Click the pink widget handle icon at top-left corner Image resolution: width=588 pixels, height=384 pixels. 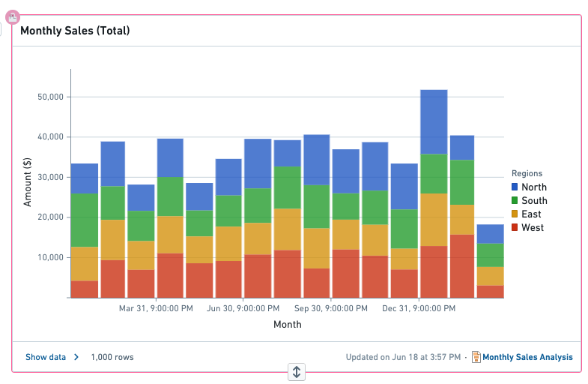[x=13, y=17]
